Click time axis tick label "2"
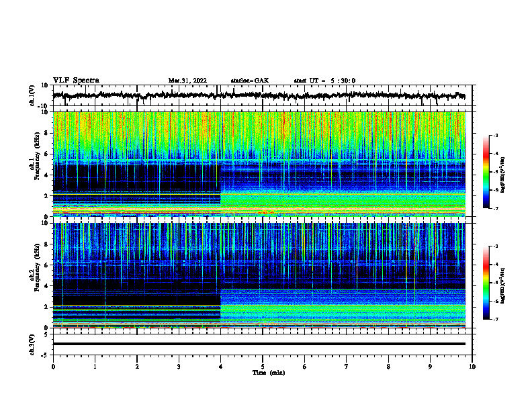Screen dimensions: 532x411 click(137, 367)
